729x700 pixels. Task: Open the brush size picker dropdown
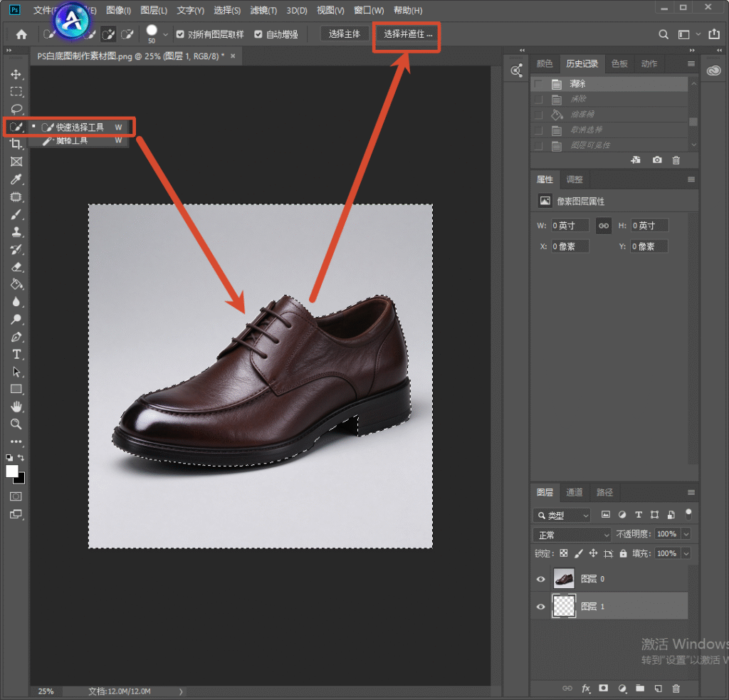pos(165,34)
